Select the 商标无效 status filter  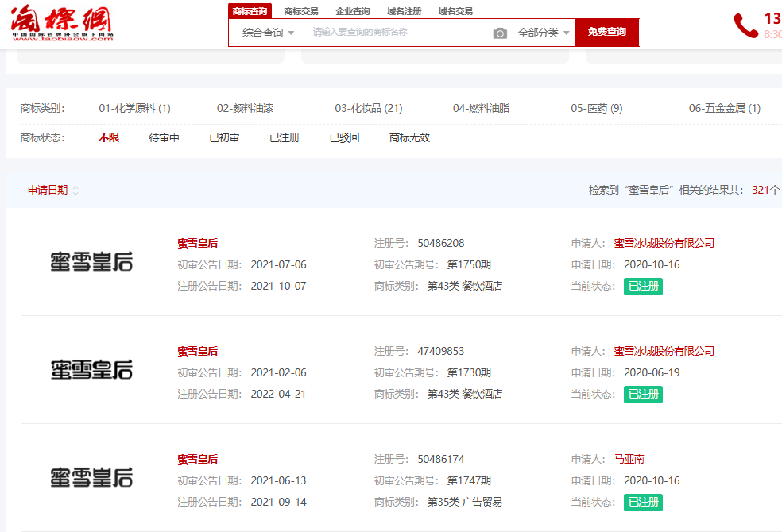[409, 137]
